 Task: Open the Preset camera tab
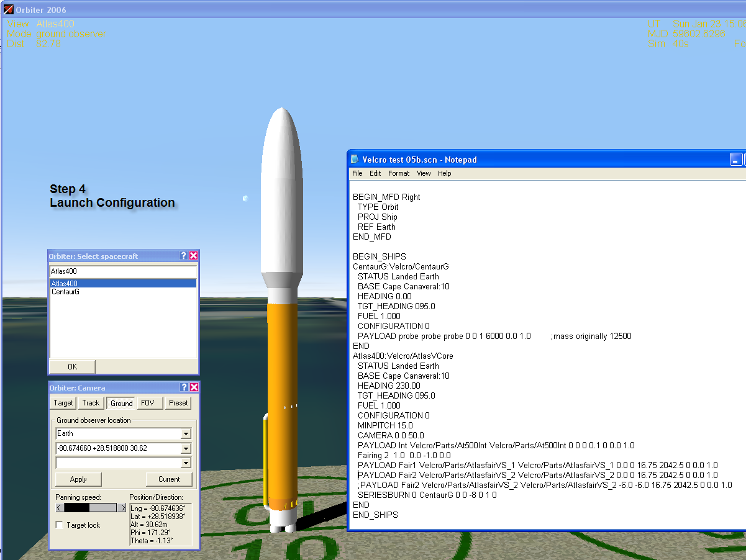point(178,403)
